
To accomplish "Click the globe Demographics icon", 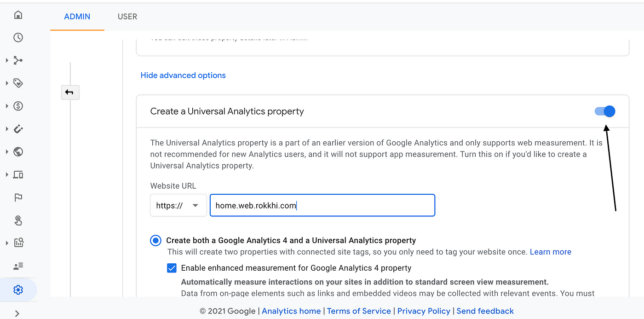I will (x=18, y=152).
